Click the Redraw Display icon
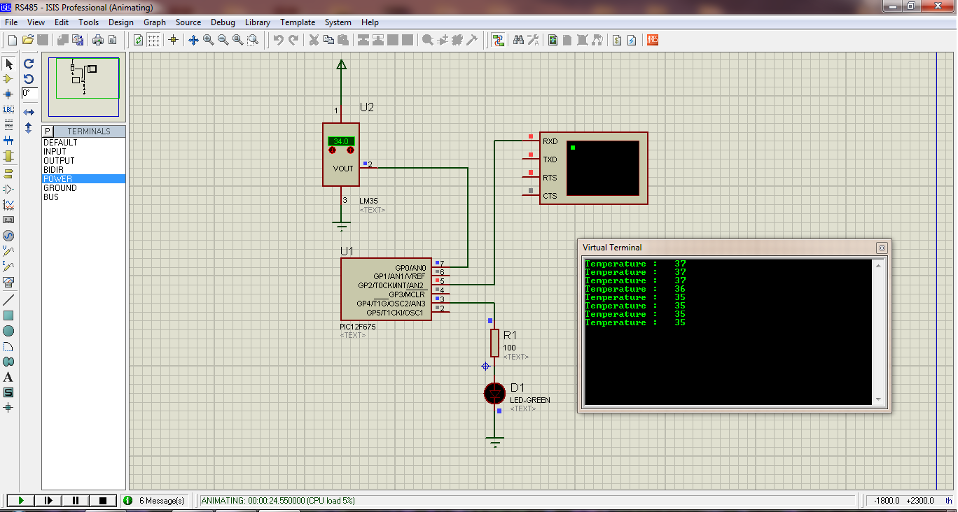Screen dimensions: 958x512 (x=139, y=40)
